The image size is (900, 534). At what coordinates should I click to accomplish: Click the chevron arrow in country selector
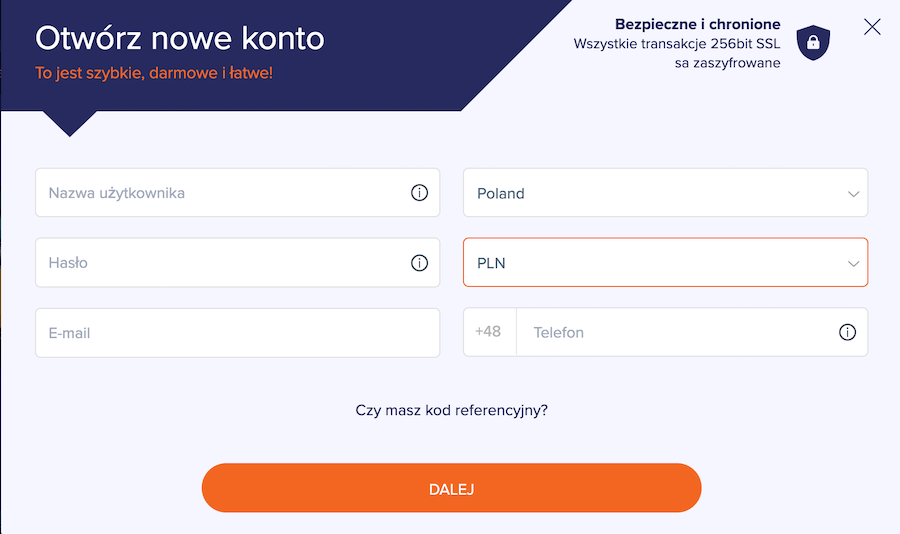pos(854,194)
